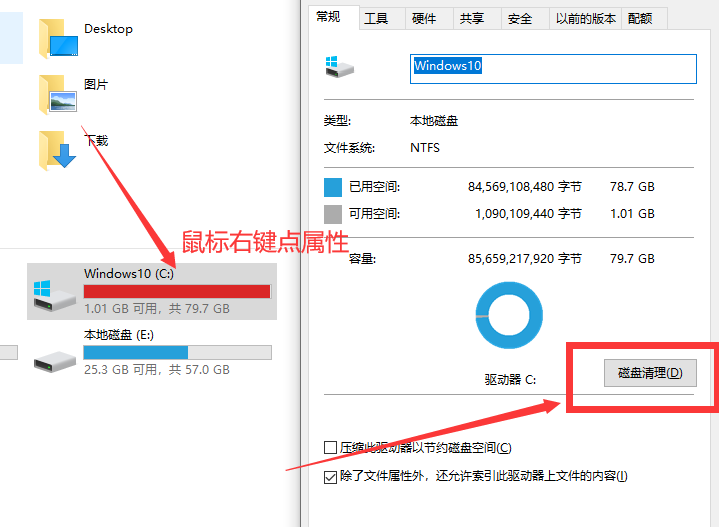Uncheck the allow file content indexing checkbox
Image resolution: width=719 pixels, height=527 pixels.
pos(331,477)
